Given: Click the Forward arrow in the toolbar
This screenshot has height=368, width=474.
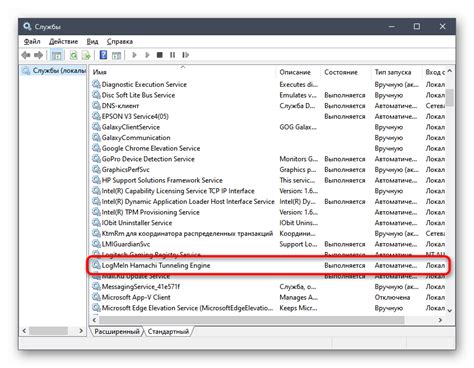Looking at the screenshot, I should coord(39,55).
